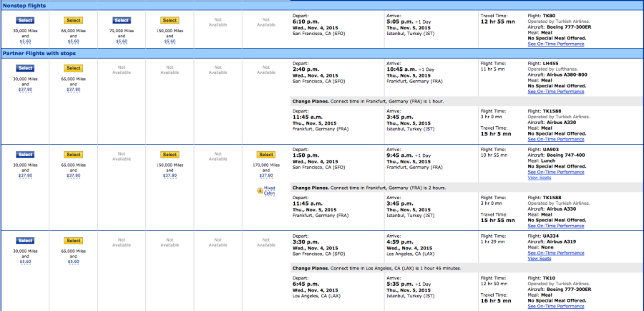Select the 150,000 miles UA903 itinerary fare
644x311 pixels.
(170, 154)
